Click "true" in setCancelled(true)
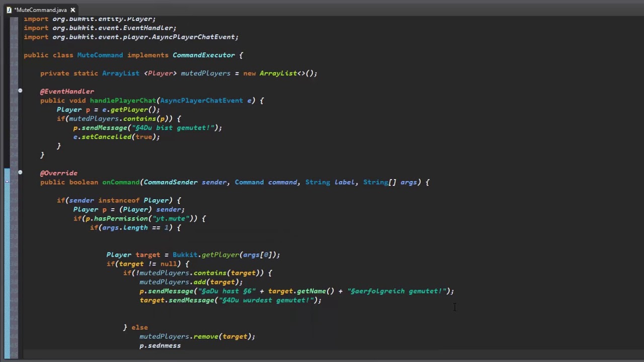The height and width of the screenshot is (362, 644). (x=143, y=137)
